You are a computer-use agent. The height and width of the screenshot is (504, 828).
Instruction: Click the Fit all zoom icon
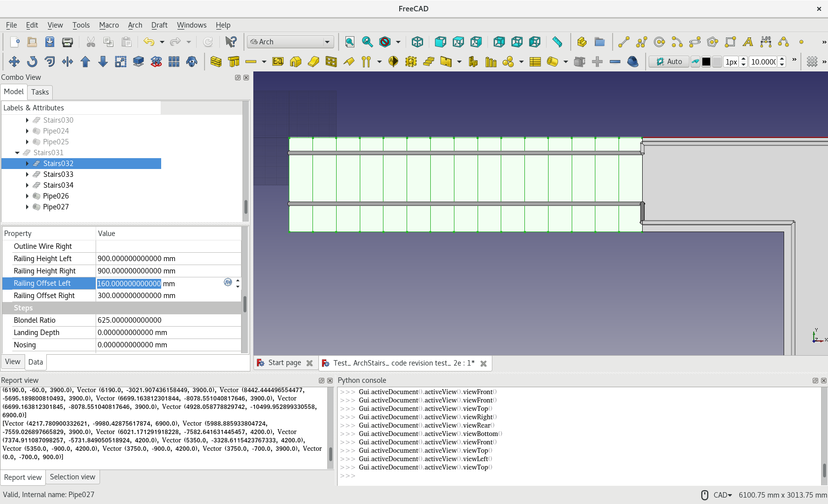click(349, 42)
